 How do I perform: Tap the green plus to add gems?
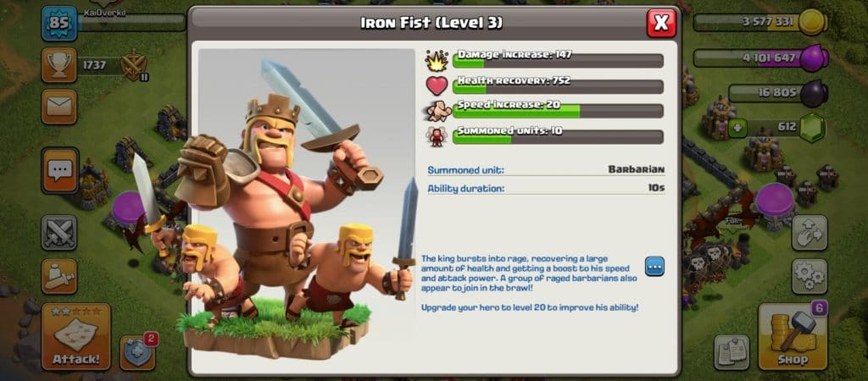coord(737,128)
